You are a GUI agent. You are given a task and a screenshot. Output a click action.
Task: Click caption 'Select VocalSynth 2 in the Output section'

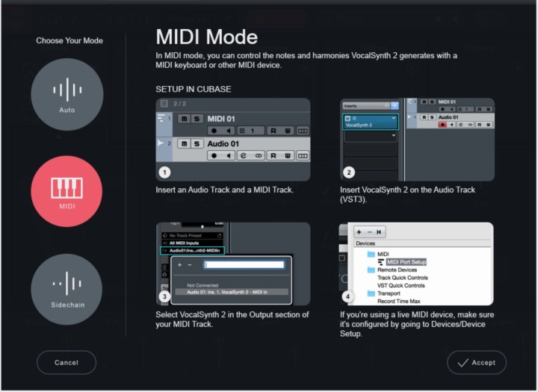point(232,314)
